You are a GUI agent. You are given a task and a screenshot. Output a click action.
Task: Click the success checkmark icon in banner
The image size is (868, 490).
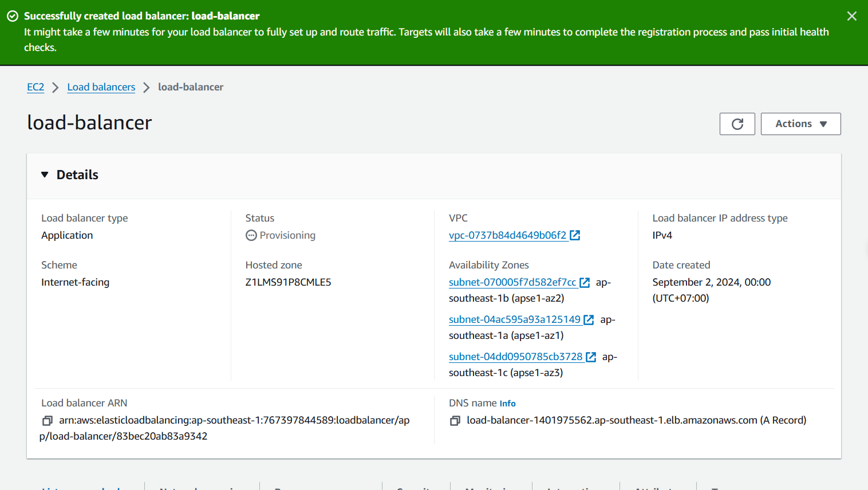pos(13,16)
